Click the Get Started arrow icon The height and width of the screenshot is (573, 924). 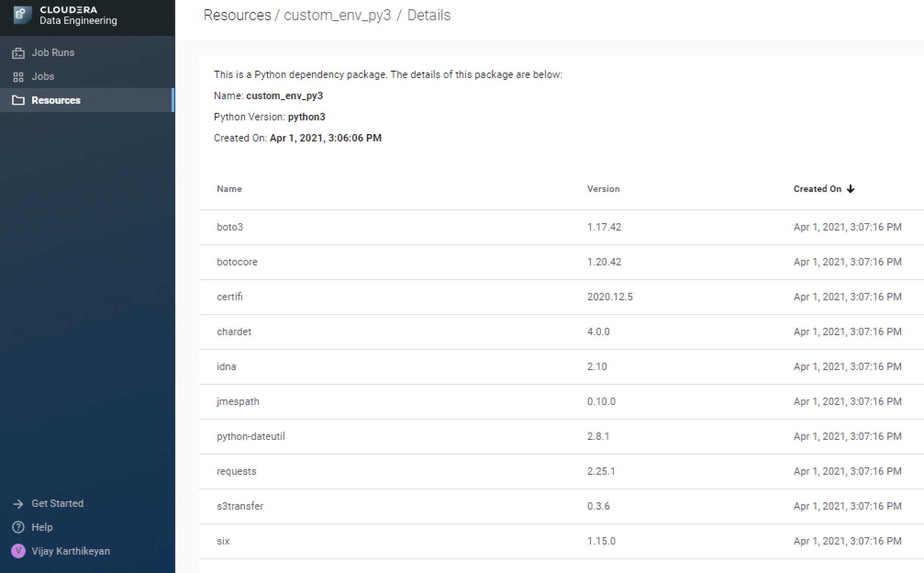tap(18, 504)
